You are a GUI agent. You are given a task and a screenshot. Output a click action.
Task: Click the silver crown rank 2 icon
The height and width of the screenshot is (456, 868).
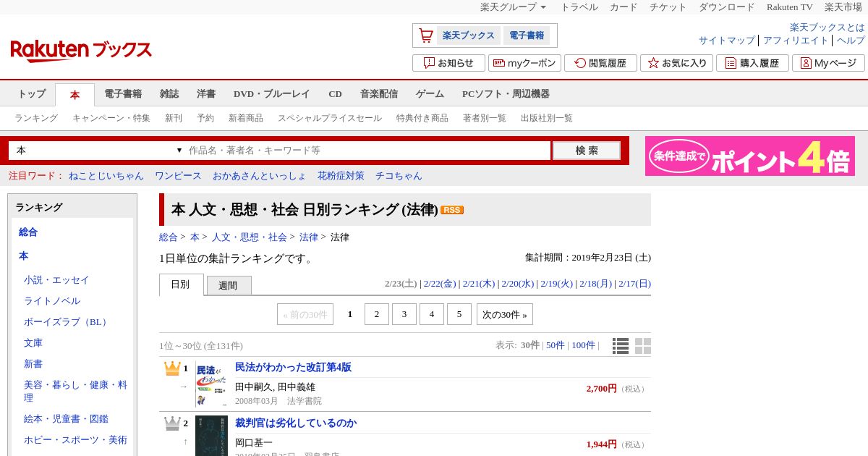click(x=172, y=423)
